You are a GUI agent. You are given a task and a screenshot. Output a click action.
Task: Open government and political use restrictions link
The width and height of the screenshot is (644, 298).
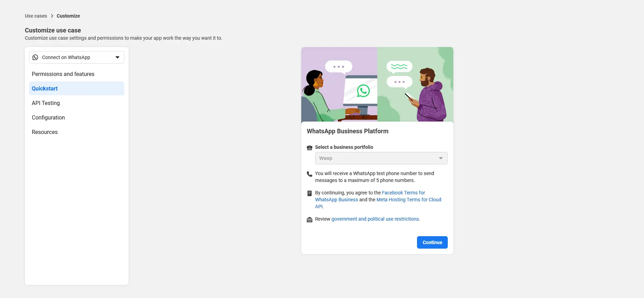[x=375, y=219]
